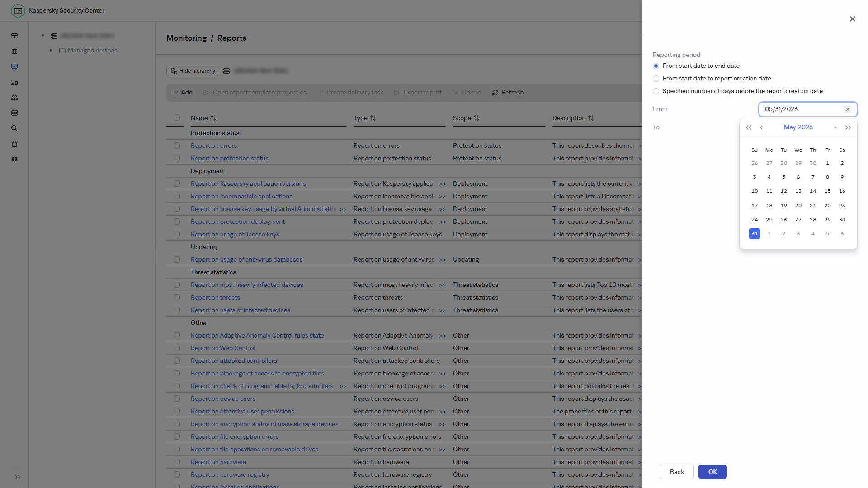This screenshot has width=868, height=488.
Task: Open the devices sidebar icon
Action: click(14, 82)
